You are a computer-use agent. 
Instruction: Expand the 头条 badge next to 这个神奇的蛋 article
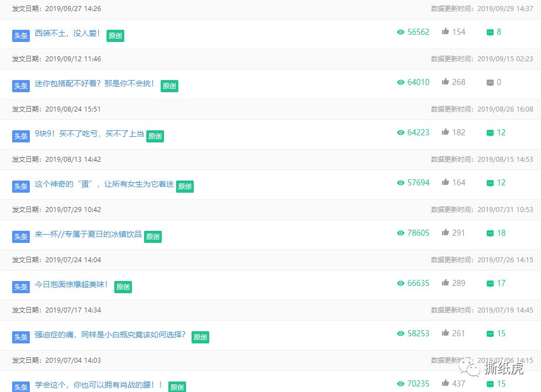point(20,186)
